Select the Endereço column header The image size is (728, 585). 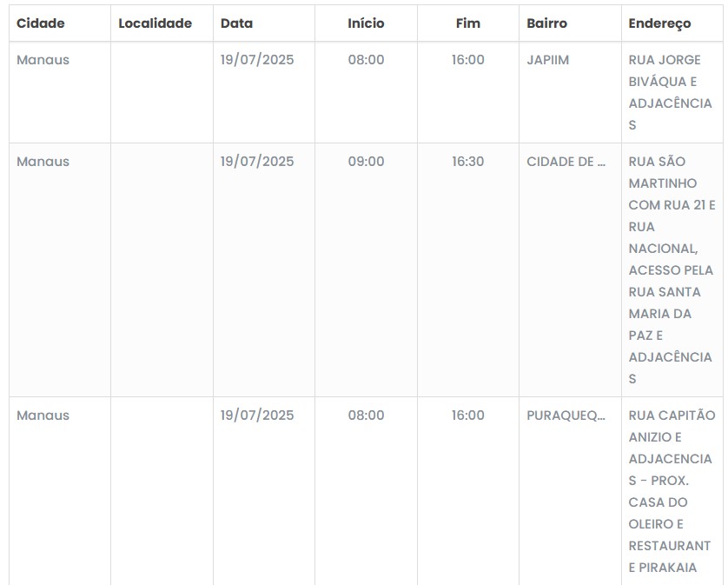(659, 23)
